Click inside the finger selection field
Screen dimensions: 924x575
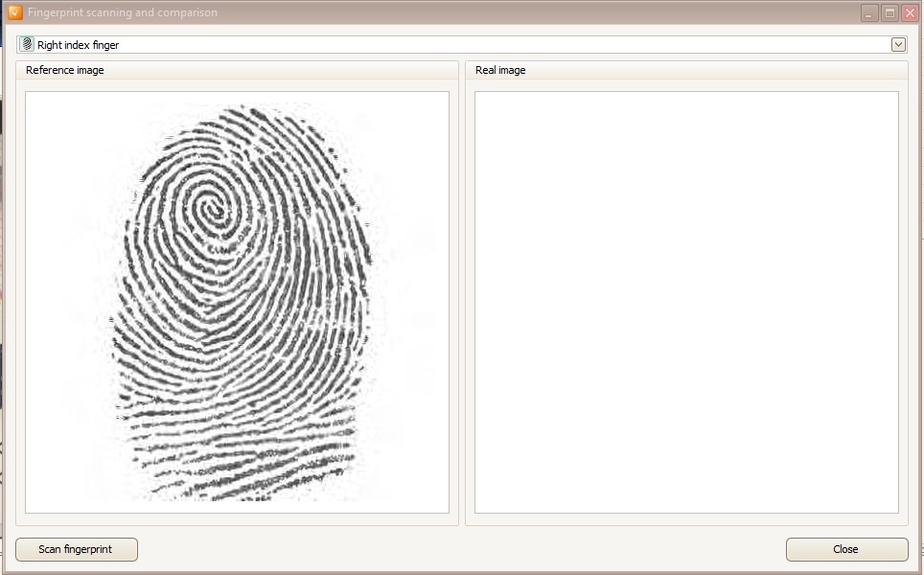click(x=383, y=44)
